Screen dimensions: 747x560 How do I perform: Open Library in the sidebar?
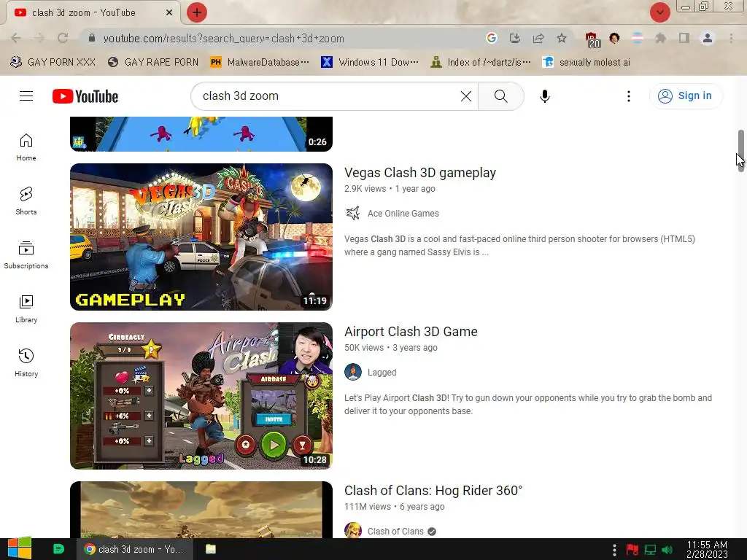point(26,309)
